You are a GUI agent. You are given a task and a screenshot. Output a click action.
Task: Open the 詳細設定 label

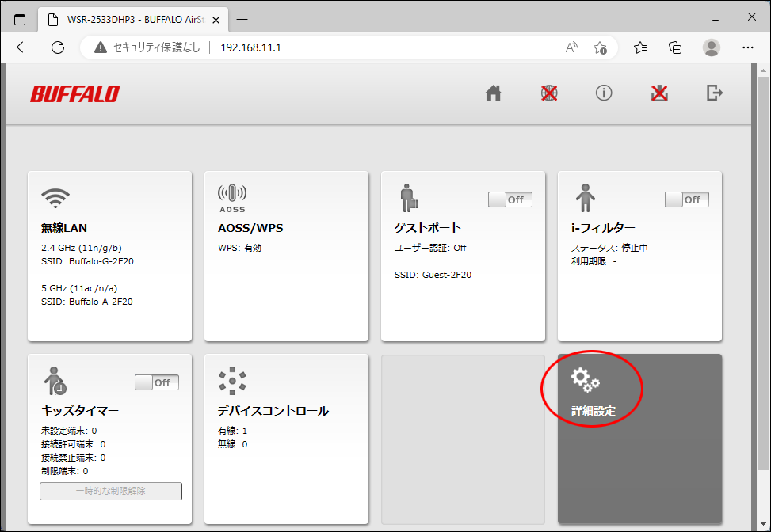click(x=594, y=411)
